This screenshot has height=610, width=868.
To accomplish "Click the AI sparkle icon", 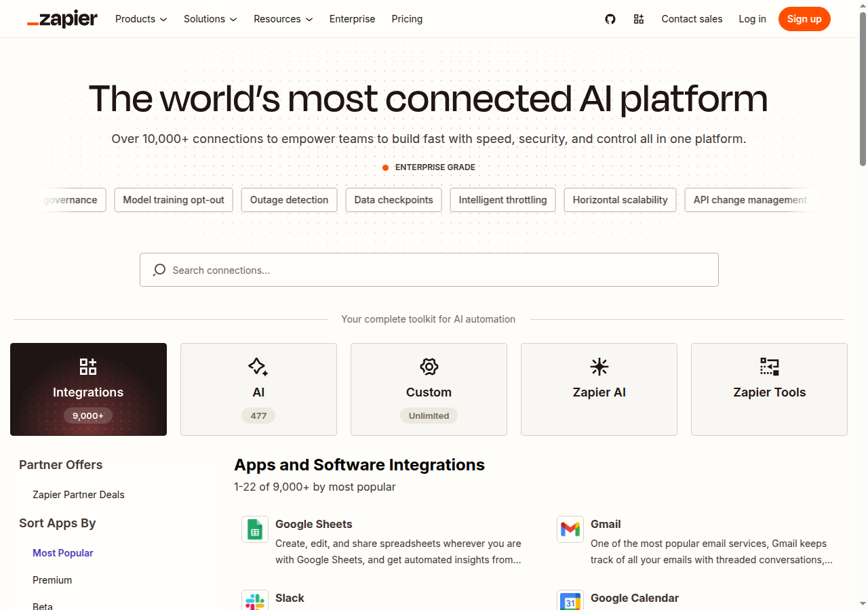I will click(x=258, y=367).
